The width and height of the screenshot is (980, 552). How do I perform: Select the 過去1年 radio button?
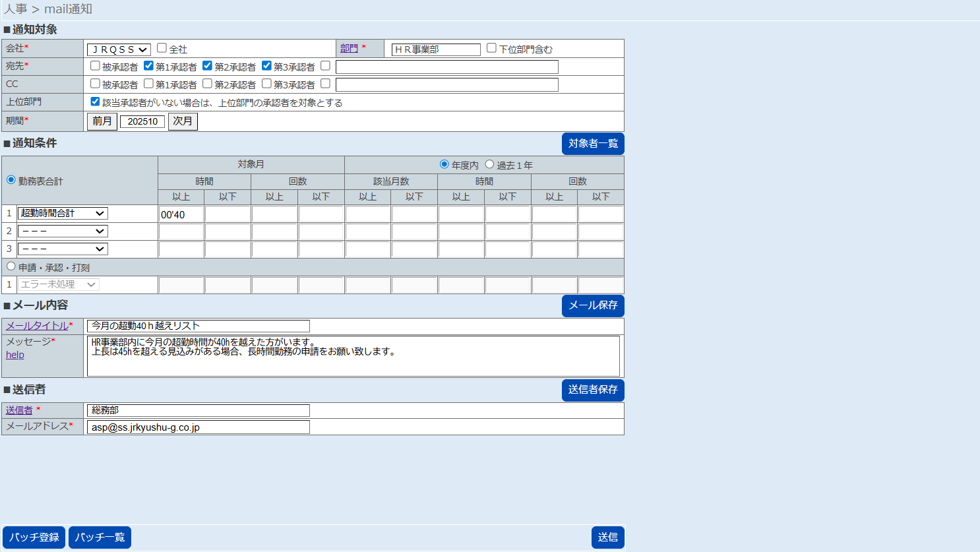pos(489,164)
